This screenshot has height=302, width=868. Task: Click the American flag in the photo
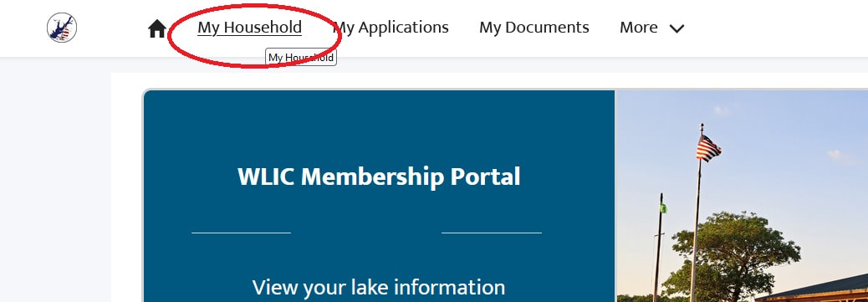[x=708, y=148]
